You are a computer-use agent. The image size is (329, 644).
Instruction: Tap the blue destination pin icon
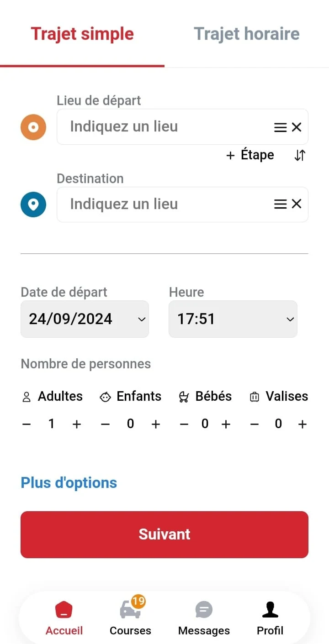tap(33, 204)
